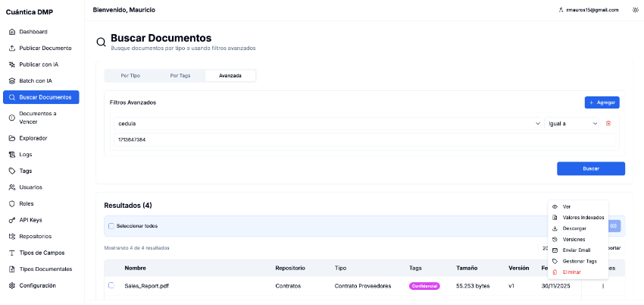The height and width of the screenshot is (305, 644).
Task: Click the three-dot actions icon for Sales_Report.pdf
Action: click(x=603, y=286)
